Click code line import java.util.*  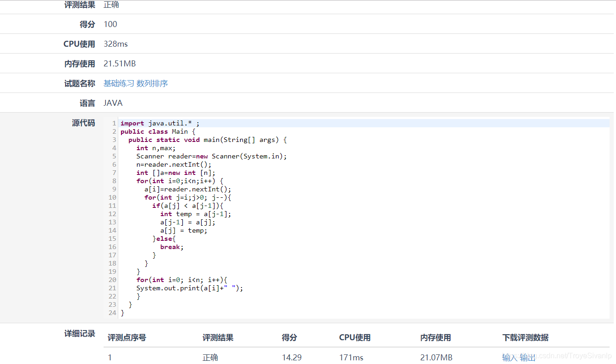(160, 123)
